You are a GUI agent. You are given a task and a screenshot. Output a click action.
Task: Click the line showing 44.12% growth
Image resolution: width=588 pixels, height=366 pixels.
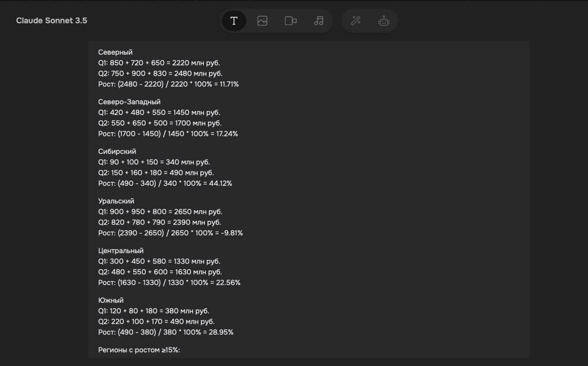165,183
